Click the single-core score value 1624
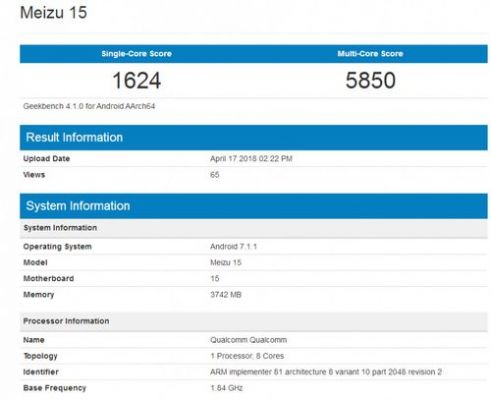This screenshot has width=491, height=400. (x=137, y=80)
